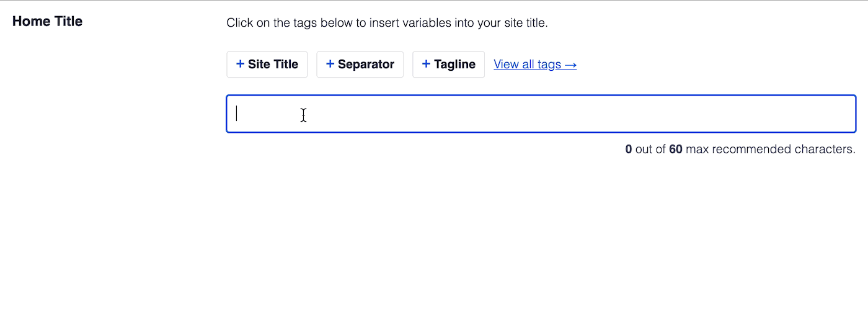Insert the Tagline tag
The width and height of the screenshot is (868, 334).
tap(449, 65)
